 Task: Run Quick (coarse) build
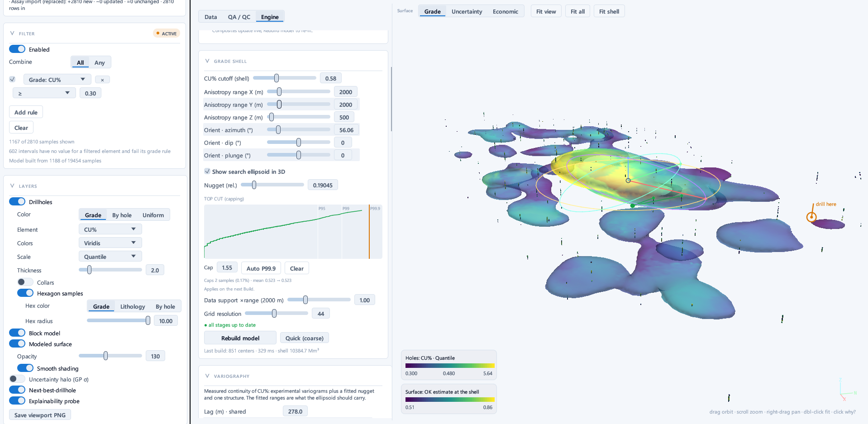coord(305,338)
